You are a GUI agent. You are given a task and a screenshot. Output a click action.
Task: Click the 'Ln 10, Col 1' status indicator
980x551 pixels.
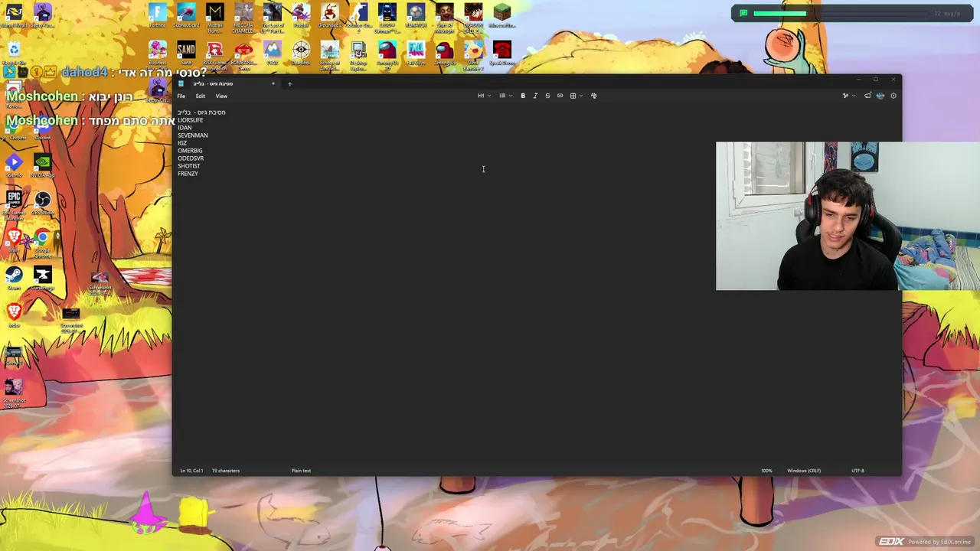[x=191, y=471]
